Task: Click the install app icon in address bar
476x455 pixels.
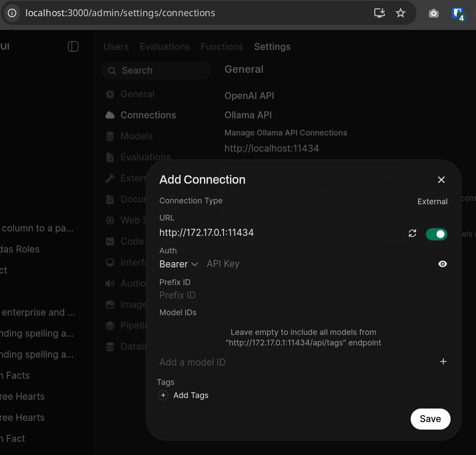Action: pos(380,13)
